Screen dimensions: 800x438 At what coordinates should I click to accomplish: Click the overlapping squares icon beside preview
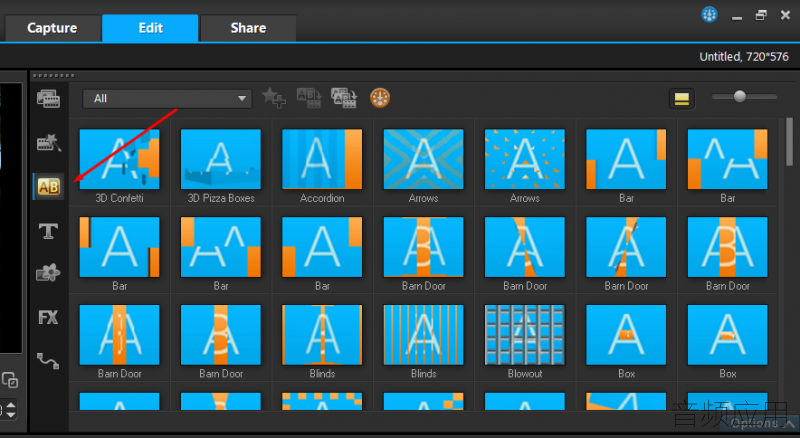point(10,380)
